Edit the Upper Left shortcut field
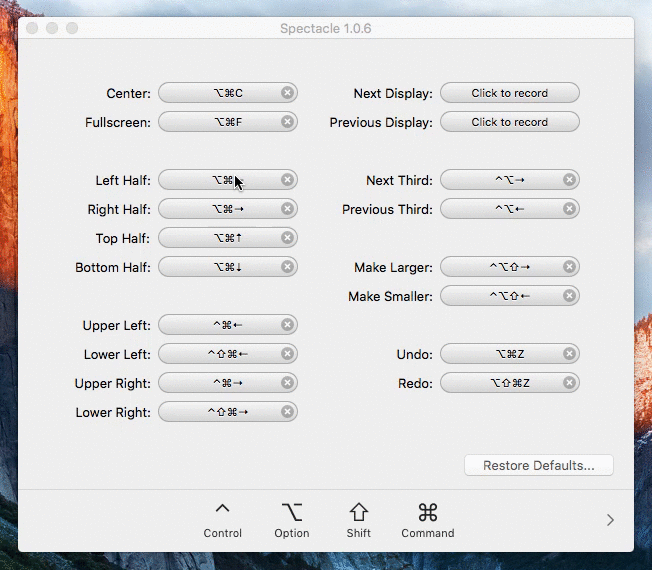 coord(228,325)
